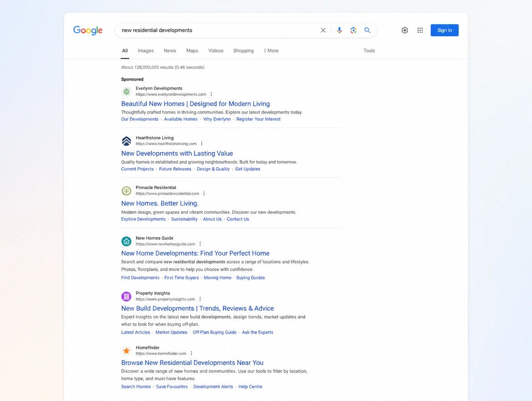The image size is (532, 401).
Task: Open three-dot menu for Homefinder result
Action: tap(191, 353)
